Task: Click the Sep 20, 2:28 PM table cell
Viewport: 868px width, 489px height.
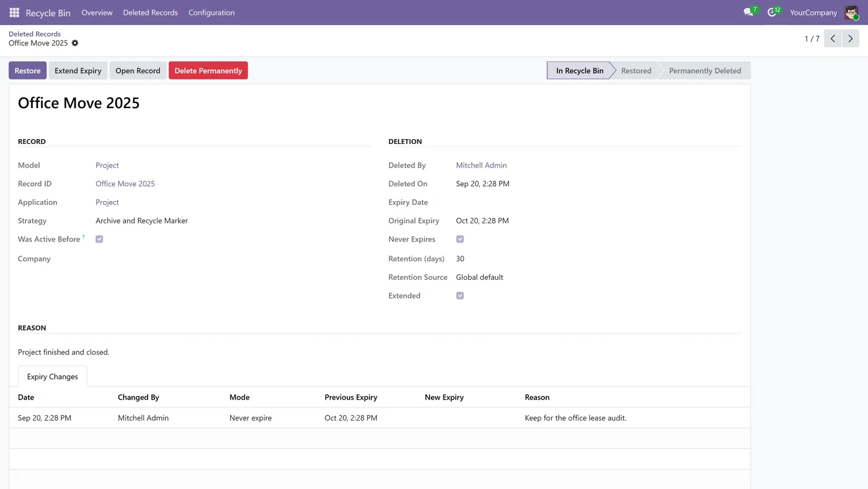Action: coord(45,418)
